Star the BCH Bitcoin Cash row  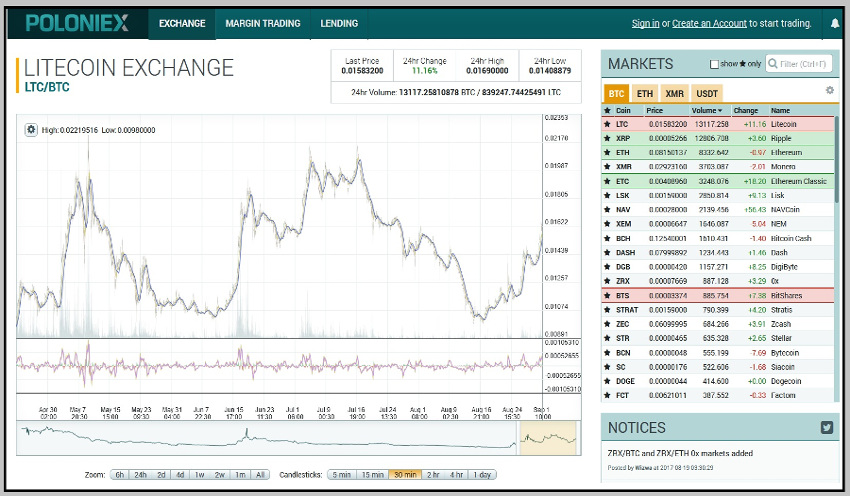pos(607,238)
